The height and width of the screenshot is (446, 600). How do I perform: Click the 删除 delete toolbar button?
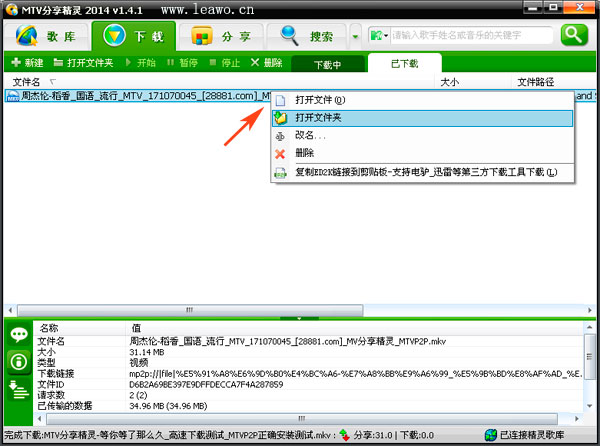266,62
